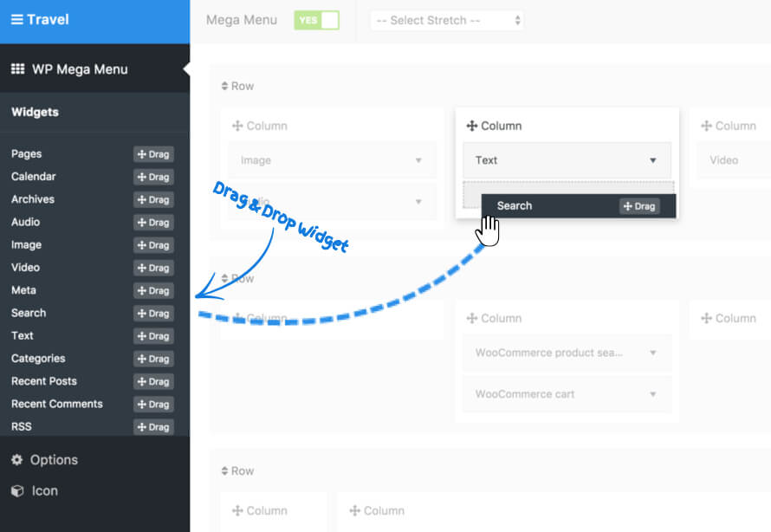Open the Select Stretch dropdown
This screenshot has width=771, height=532.
[x=446, y=19]
